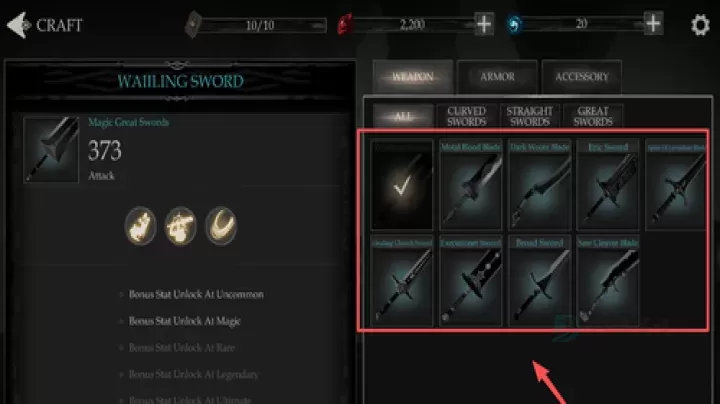Switch to the Armor tab
720x404 pixels.
(x=497, y=77)
